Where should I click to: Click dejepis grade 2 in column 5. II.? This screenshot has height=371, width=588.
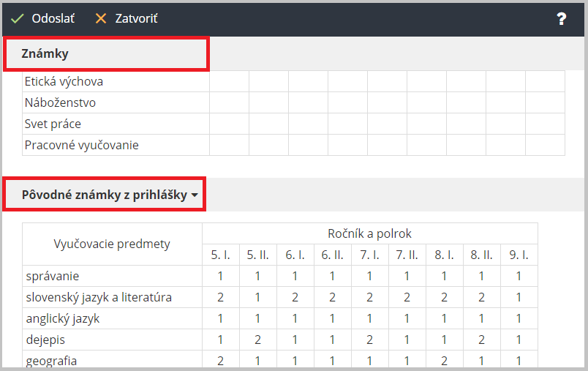[x=257, y=340]
